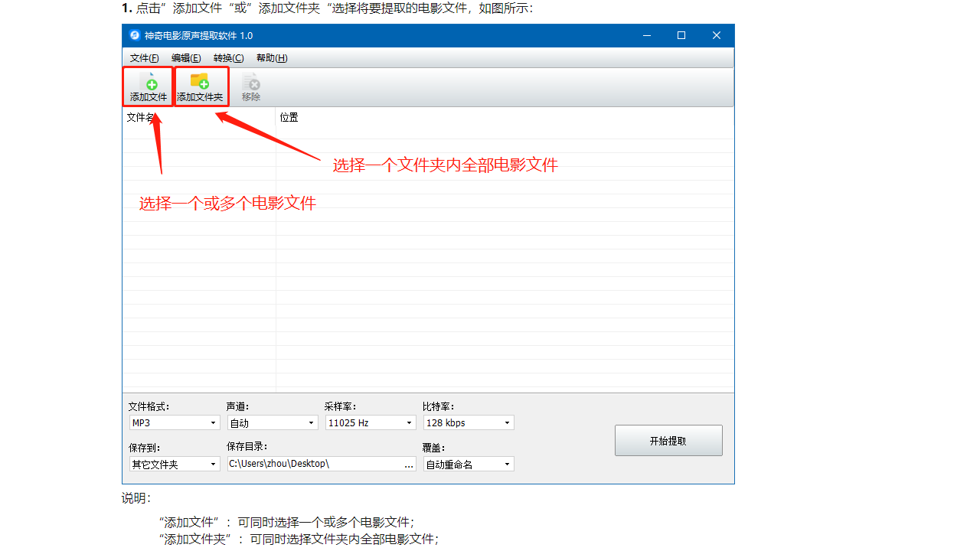Click the browse (...) icon beside 保存目录

[x=408, y=464]
